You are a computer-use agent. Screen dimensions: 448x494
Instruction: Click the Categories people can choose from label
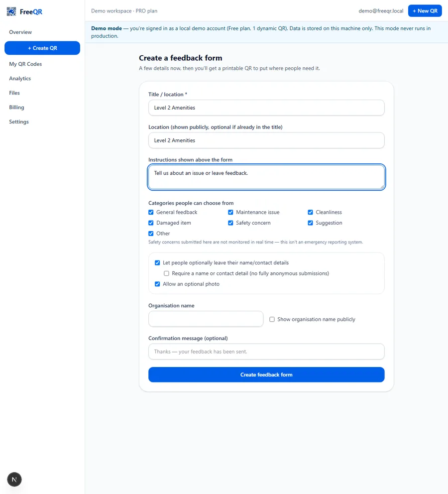point(191,203)
